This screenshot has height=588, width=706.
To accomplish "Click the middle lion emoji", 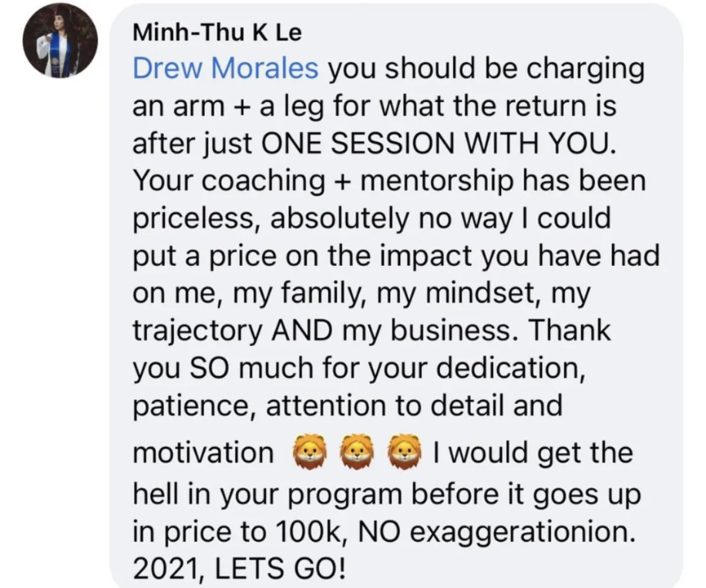I will tap(357, 454).
